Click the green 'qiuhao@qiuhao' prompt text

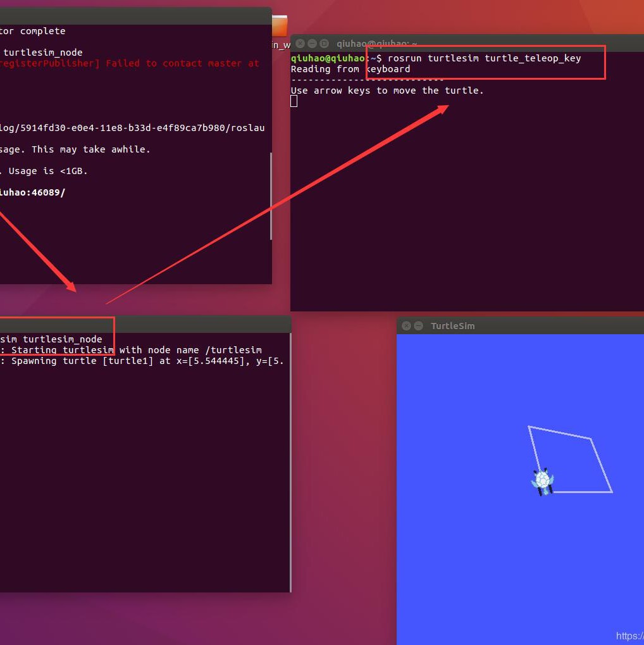[328, 58]
